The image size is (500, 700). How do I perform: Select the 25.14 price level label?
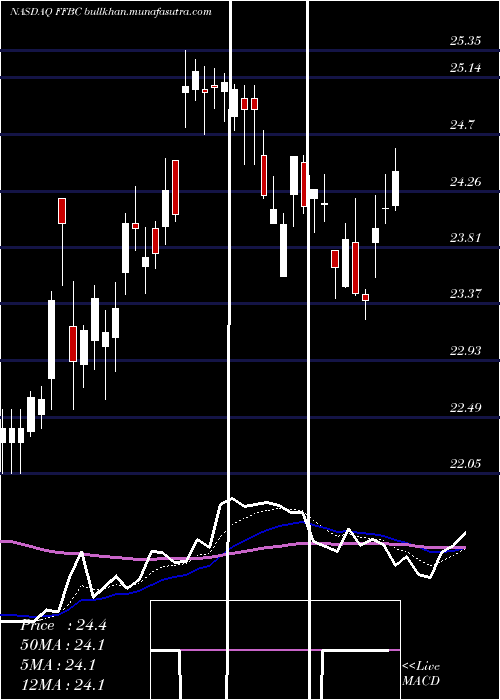point(465,68)
